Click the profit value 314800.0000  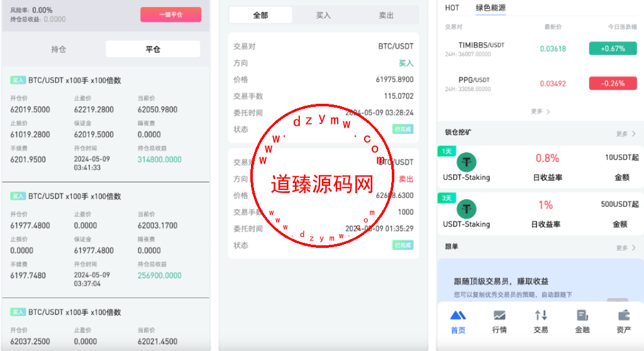(x=159, y=160)
